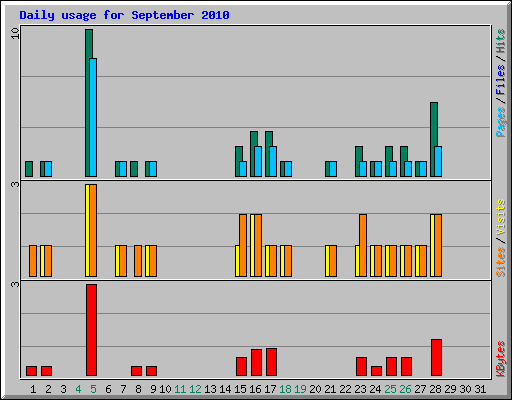The height and width of the screenshot is (400, 512).
Task: Click green day label "12"
Action: 195,389
